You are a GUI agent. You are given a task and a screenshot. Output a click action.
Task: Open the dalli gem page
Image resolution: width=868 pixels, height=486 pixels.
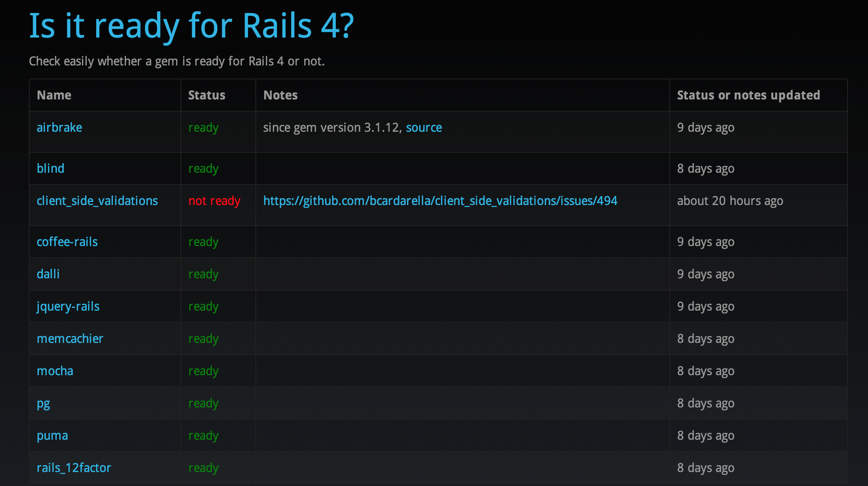pyautogui.click(x=48, y=274)
